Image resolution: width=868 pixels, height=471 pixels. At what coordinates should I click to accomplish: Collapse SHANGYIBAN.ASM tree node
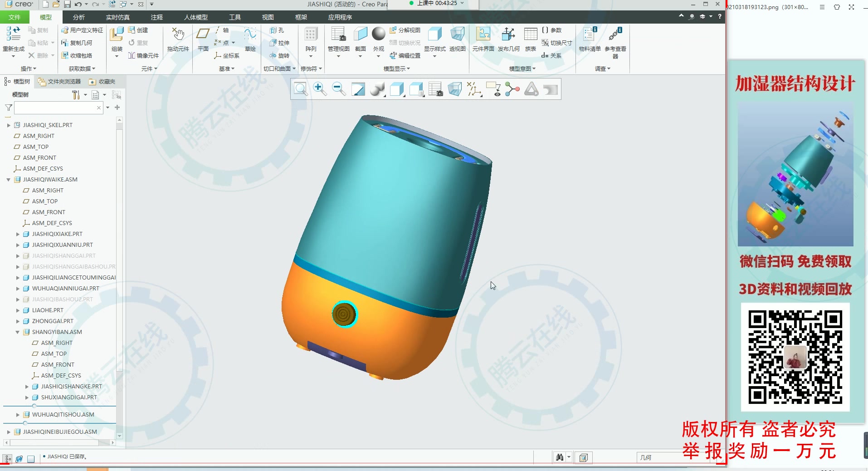click(18, 332)
